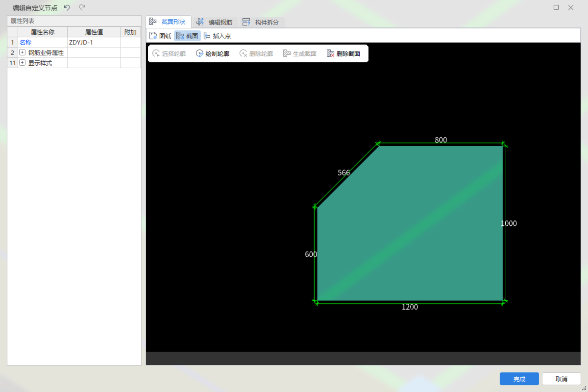Select the 截面 toolbar button
Screen dimensions: 588x392
point(187,36)
